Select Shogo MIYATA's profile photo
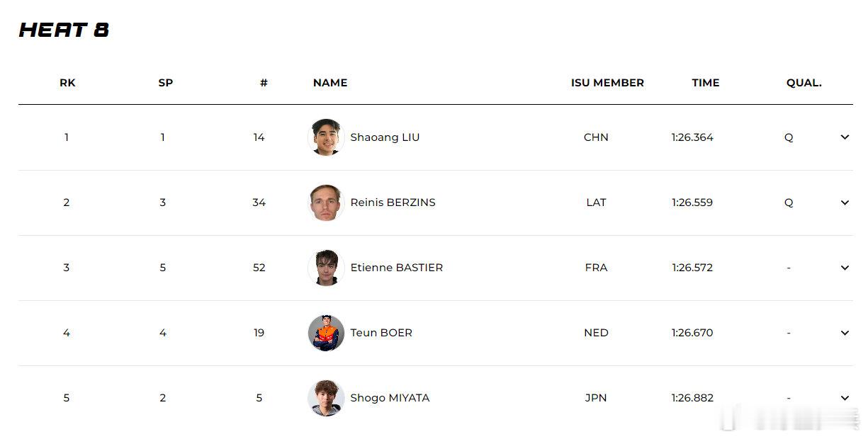The height and width of the screenshot is (439, 868). pyautogui.click(x=326, y=398)
